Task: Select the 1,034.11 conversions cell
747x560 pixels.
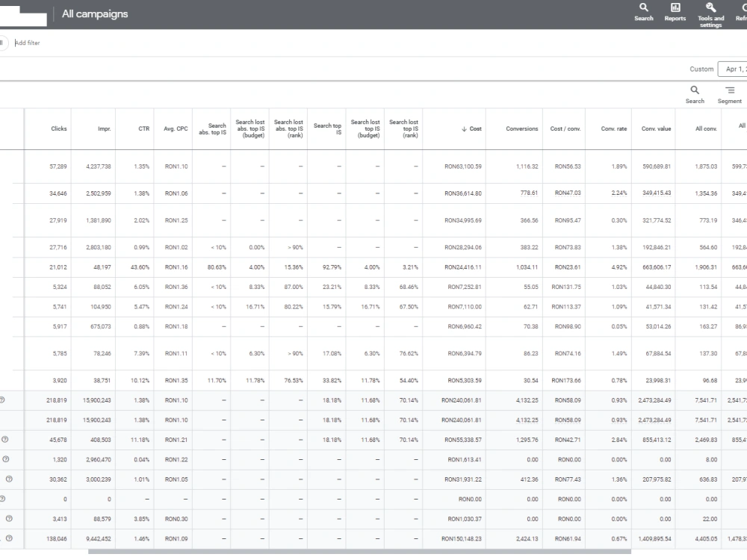Action: (527, 267)
